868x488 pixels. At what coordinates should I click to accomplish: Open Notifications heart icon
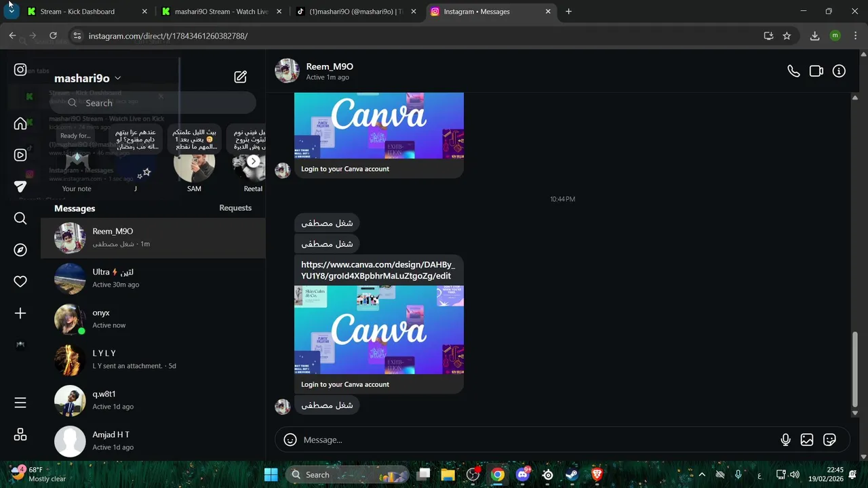(x=20, y=281)
